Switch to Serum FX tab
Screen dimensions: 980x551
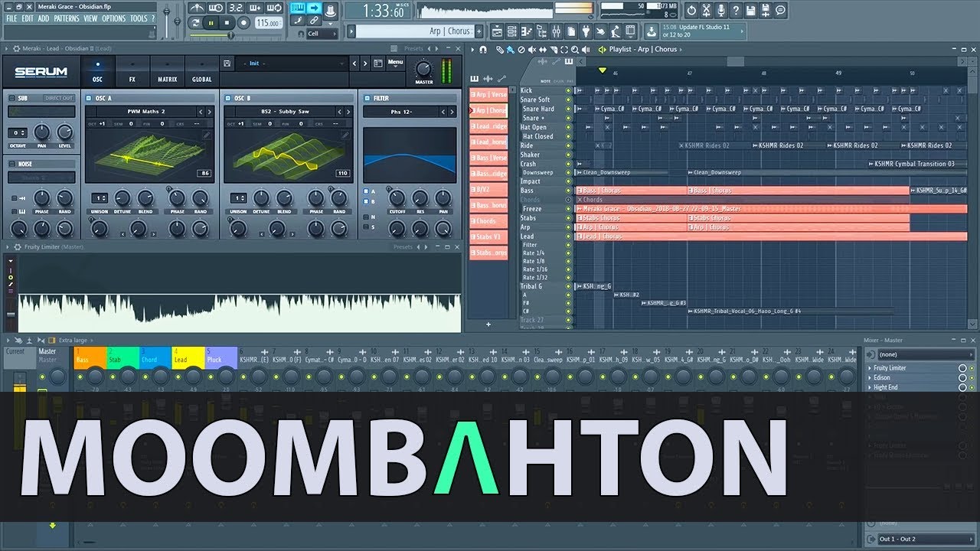click(x=132, y=71)
